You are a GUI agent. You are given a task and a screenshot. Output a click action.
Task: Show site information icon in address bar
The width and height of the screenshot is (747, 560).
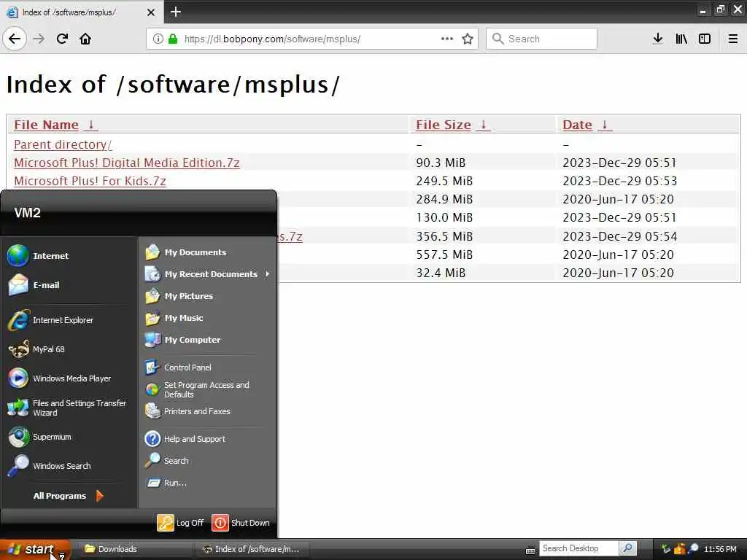[158, 39]
